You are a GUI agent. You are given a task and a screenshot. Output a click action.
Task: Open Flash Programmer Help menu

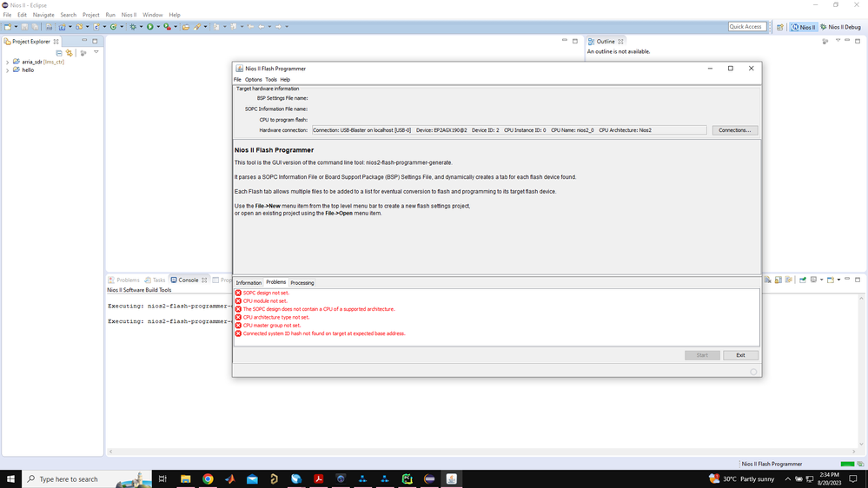285,80
